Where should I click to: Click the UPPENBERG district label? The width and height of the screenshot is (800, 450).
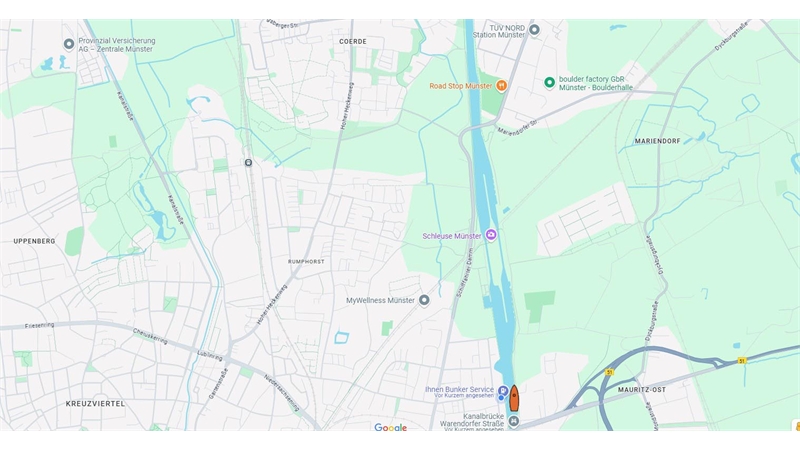pos(34,241)
